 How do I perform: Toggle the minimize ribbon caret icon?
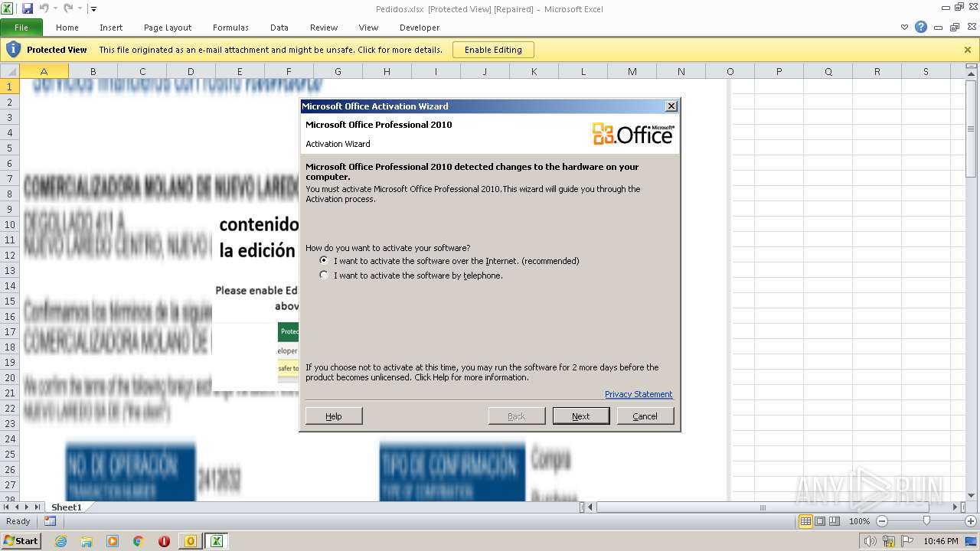[x=905, y=28]
